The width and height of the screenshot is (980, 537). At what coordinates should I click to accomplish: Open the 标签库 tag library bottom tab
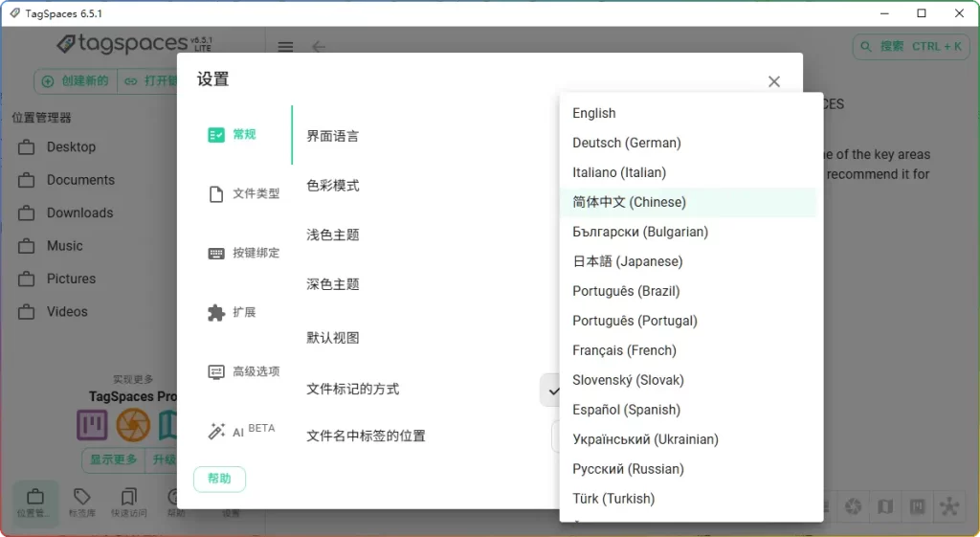point(82,503)
